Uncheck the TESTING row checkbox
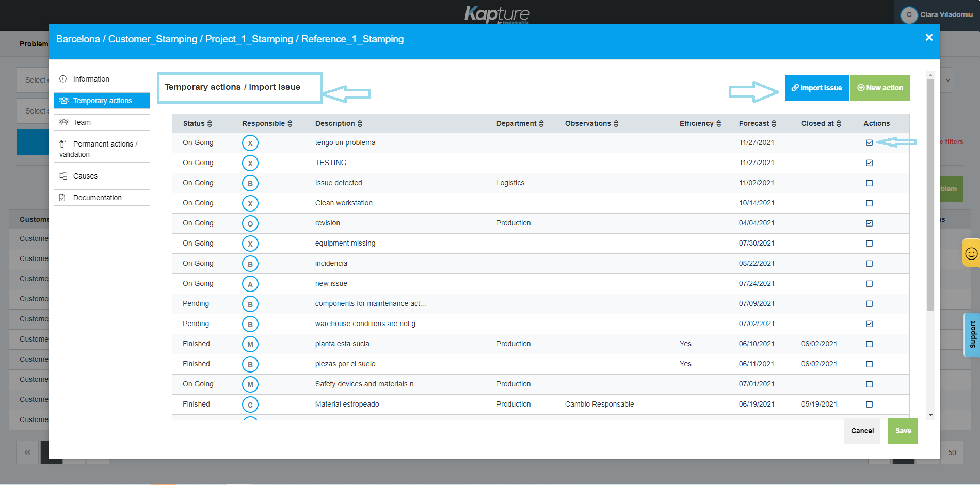The height and width of the screenshot is (485, 980). click(x=869, y=163)
